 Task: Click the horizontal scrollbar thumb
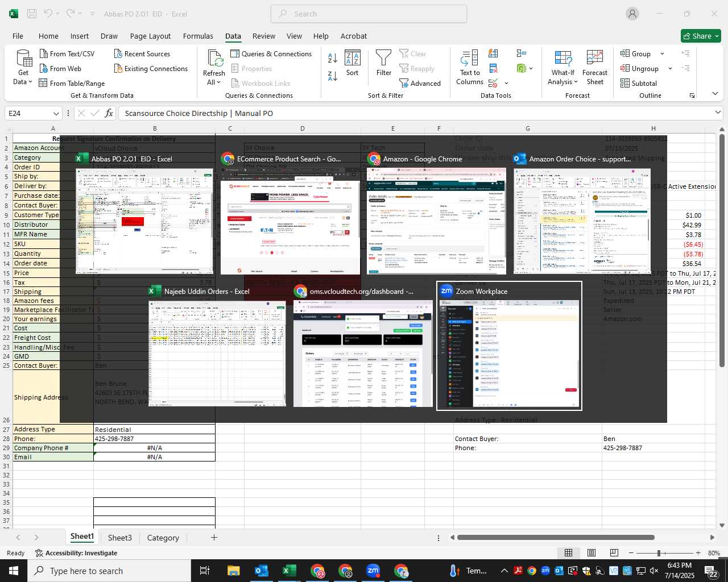556,537
